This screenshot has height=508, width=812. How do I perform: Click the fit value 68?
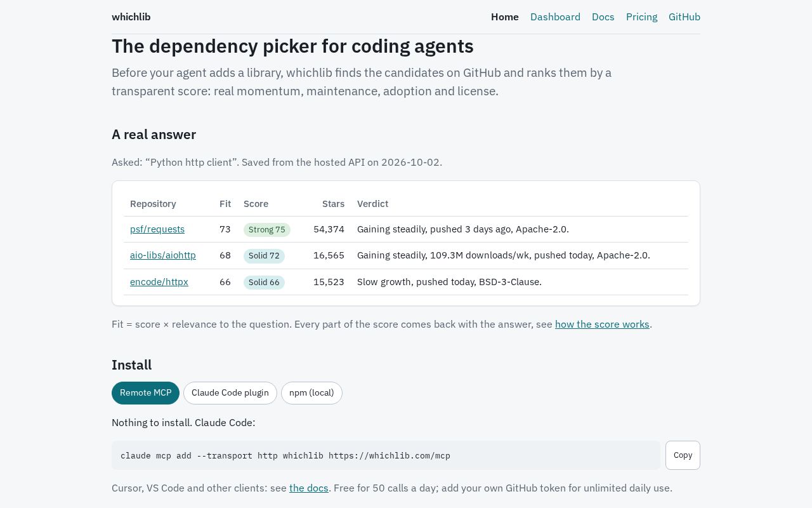tap(225, 255)
